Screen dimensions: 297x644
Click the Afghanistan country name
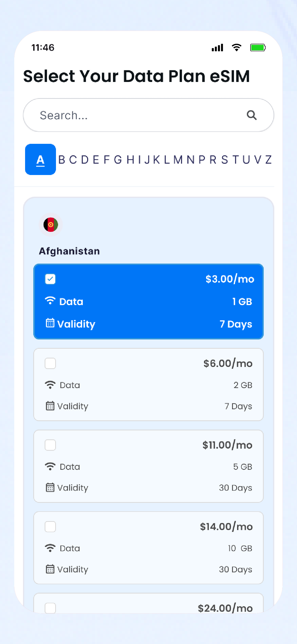(x=69, y=251)
